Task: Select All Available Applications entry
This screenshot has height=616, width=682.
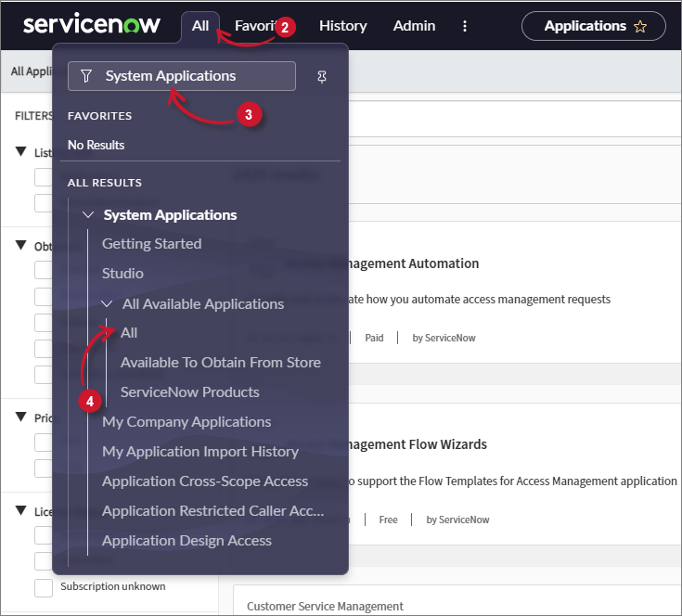Action: [203, 304]
